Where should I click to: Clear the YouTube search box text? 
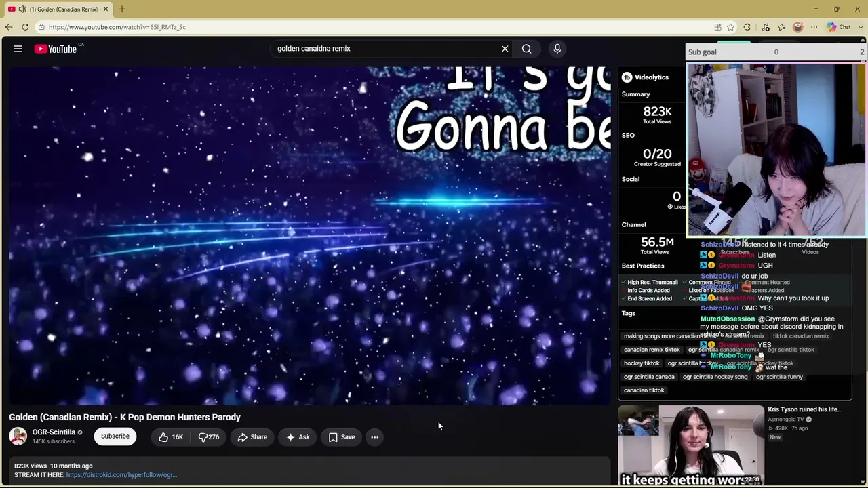click(x=505, y=49)
